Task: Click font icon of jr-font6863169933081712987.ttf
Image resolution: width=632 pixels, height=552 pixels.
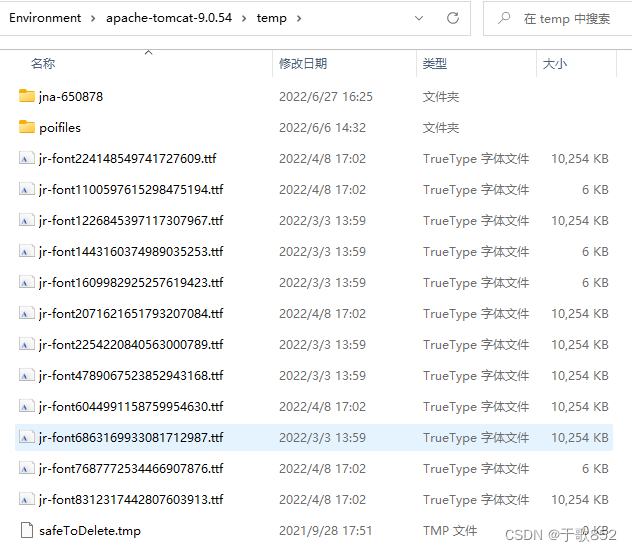Action: pos(27,438)
